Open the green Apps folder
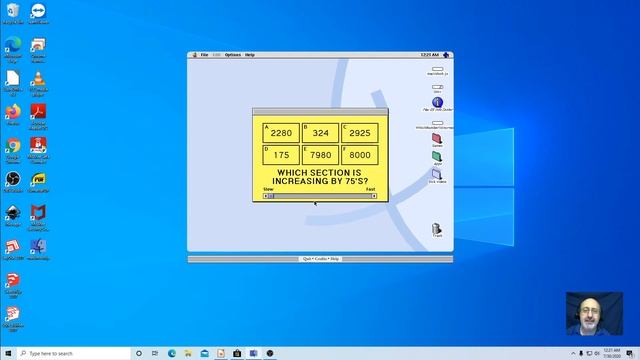640x360 pixels. (437, 158)
